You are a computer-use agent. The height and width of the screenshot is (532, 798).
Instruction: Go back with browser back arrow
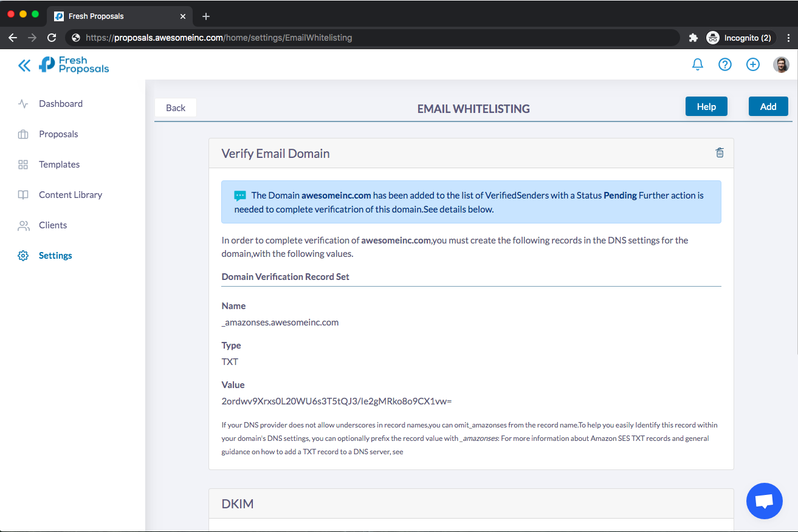(13, 38)
